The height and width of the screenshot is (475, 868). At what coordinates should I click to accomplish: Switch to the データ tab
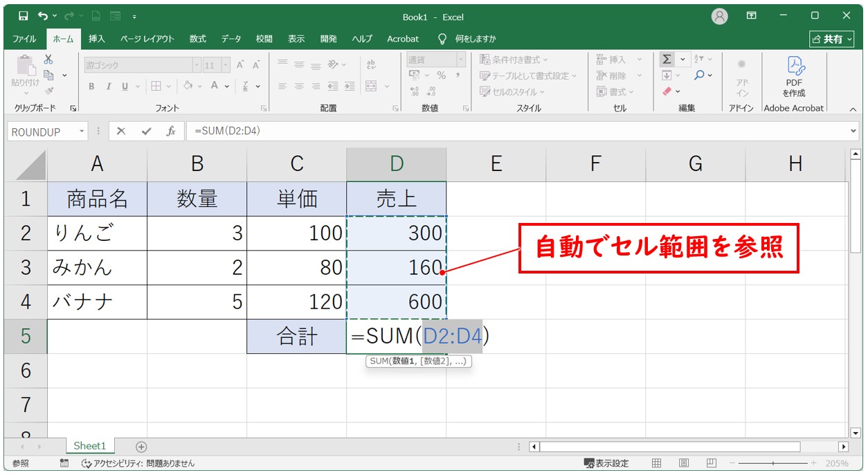coord(231,39)
